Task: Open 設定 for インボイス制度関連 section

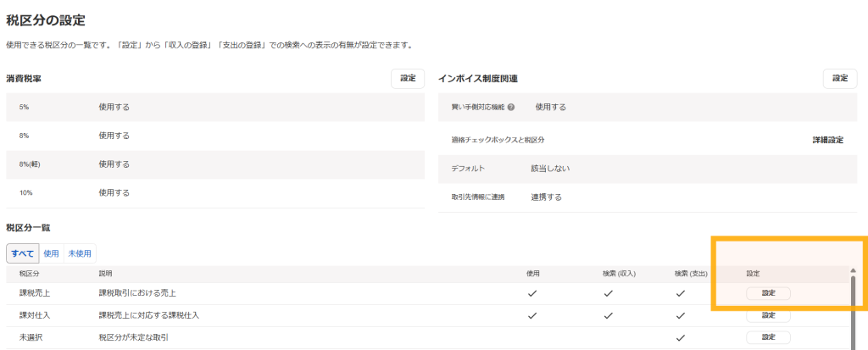Action: pyautogui.click(x=840, y=79)
